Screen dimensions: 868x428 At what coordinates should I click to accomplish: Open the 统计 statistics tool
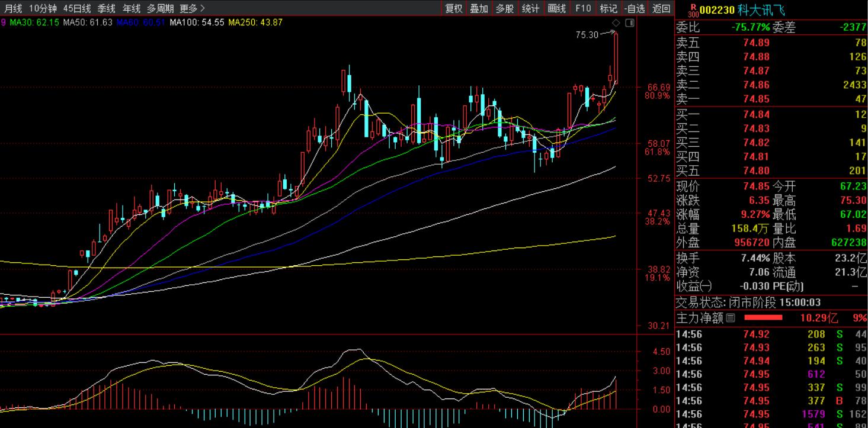[530, 8]
